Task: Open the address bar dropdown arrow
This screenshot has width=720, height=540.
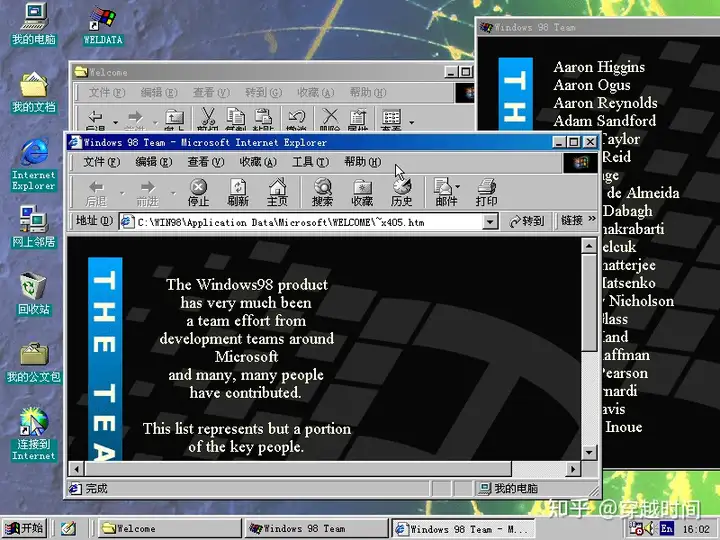Action: point(490,222)
